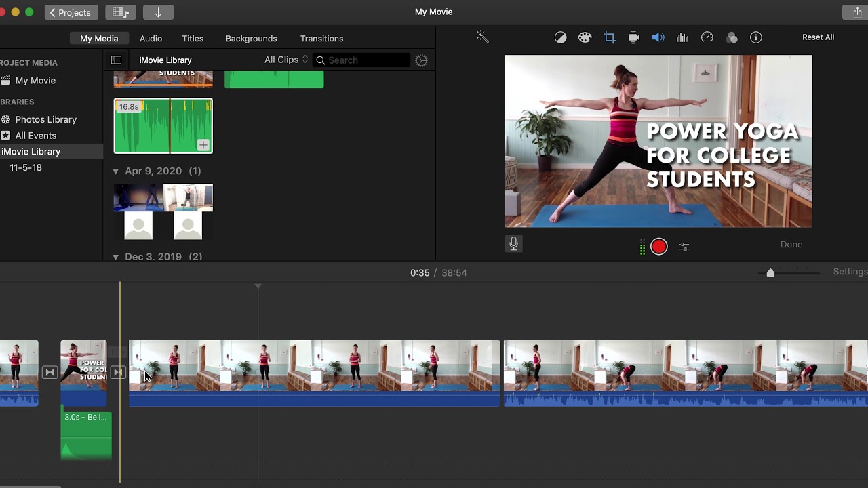Open the color balance tool
The height and width of the screenshot is (488, 868).
click(560, 38)
